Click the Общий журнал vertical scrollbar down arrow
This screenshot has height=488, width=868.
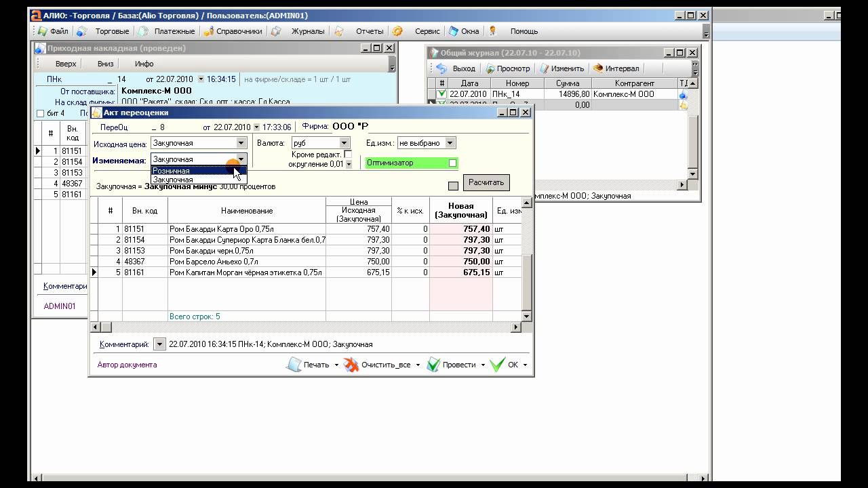[x=692, y=174]
